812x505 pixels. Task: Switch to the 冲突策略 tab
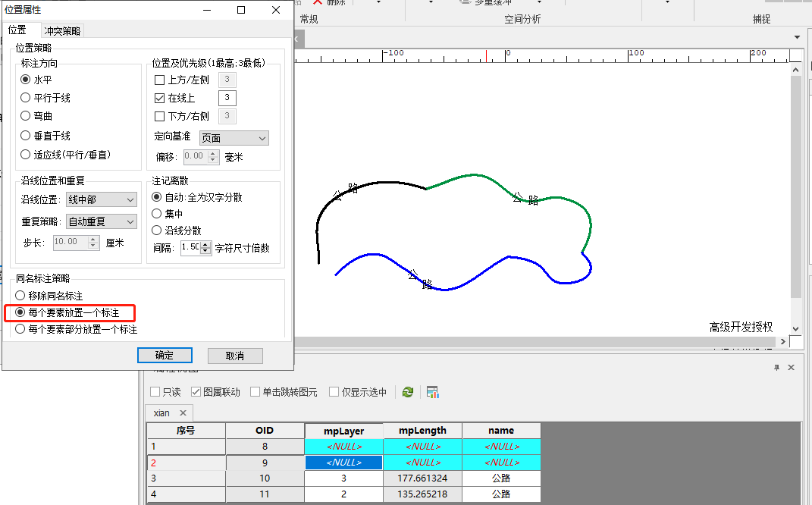(62, 31)
